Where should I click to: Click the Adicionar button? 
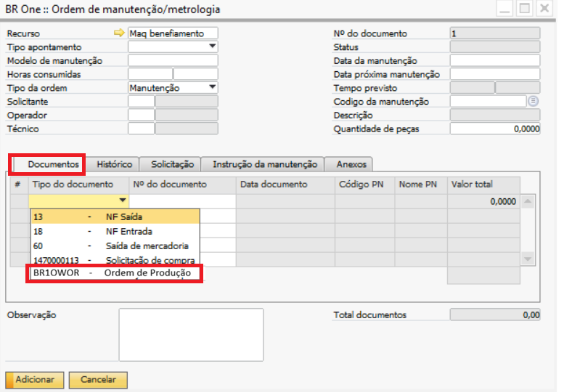pyautogui.click(x=35, y=380)
